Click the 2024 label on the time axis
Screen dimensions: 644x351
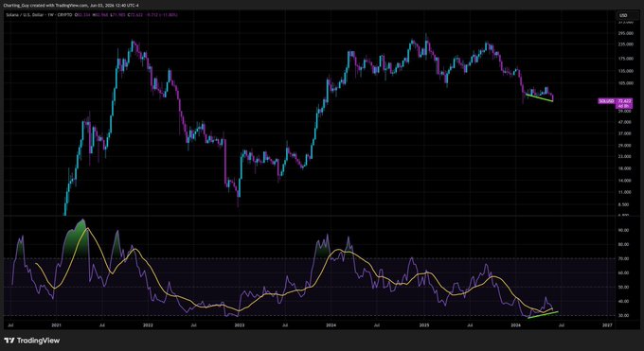[x=331, y=325]
